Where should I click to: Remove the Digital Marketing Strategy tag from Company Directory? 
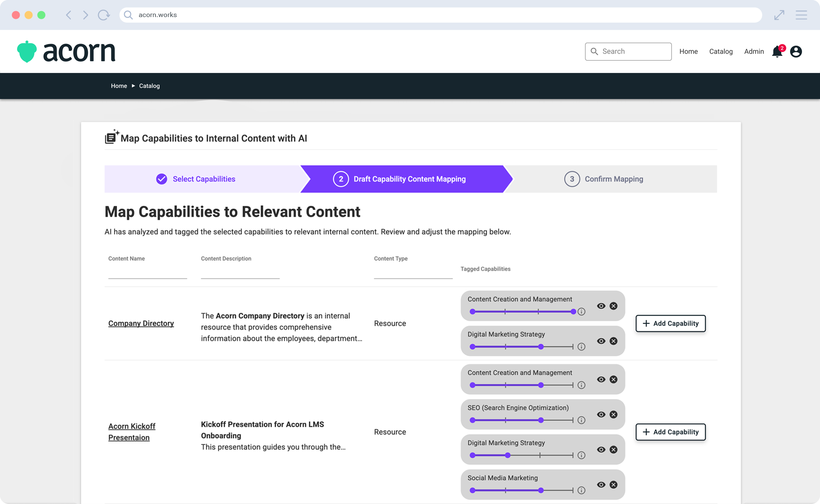point(614,341)
